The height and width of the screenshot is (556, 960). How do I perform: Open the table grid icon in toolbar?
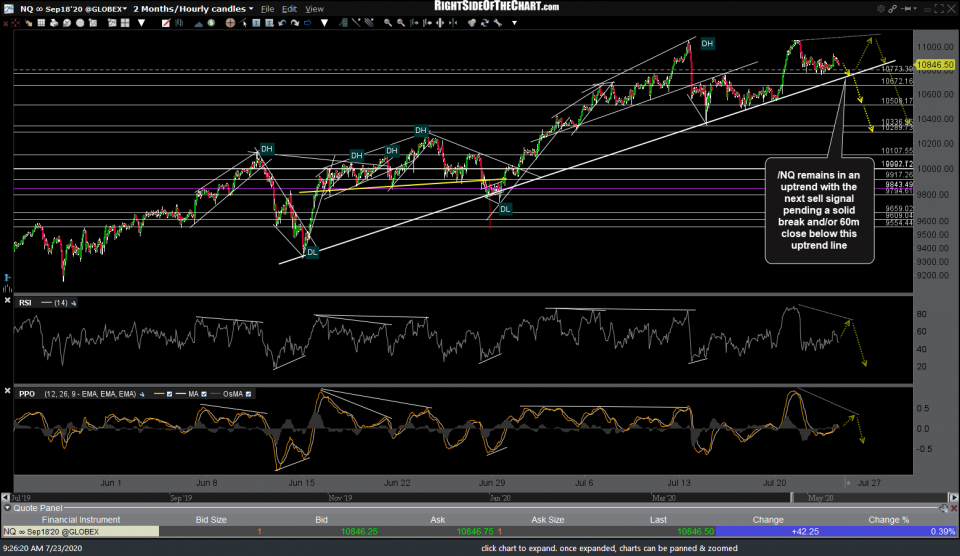pos(41,23)
